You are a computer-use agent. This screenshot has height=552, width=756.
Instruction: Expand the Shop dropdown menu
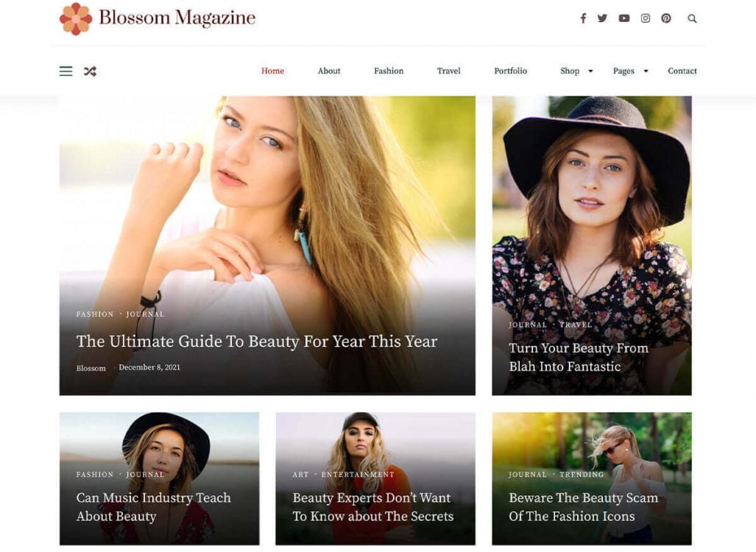point(568,71)
